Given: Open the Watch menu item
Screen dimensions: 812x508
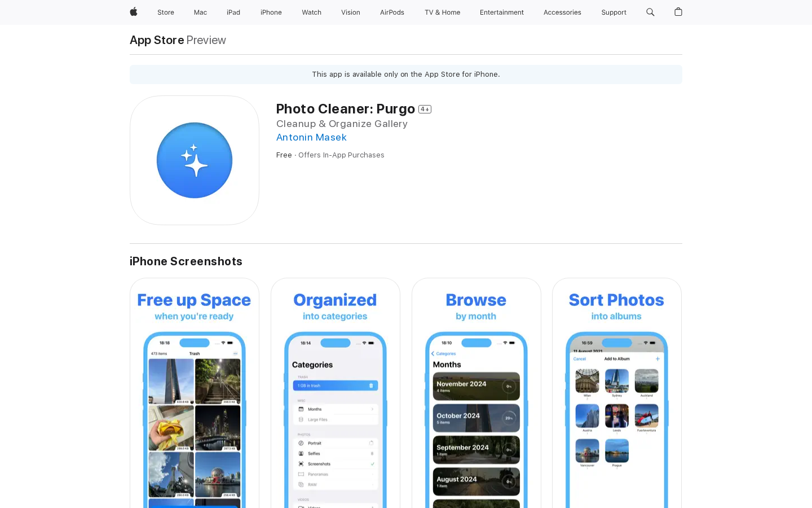Looking at the screenshot, I should pyautogui.click(x=311, y=12).
